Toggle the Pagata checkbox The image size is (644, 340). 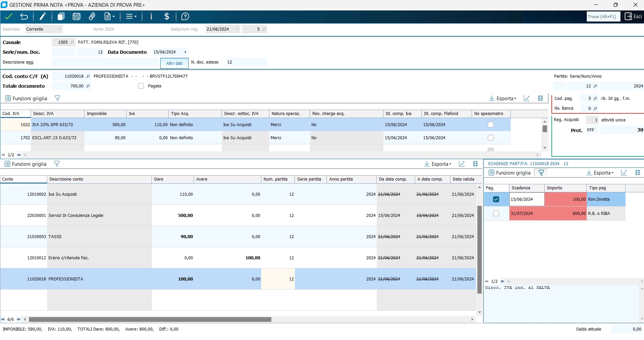(x=141, y=86)
